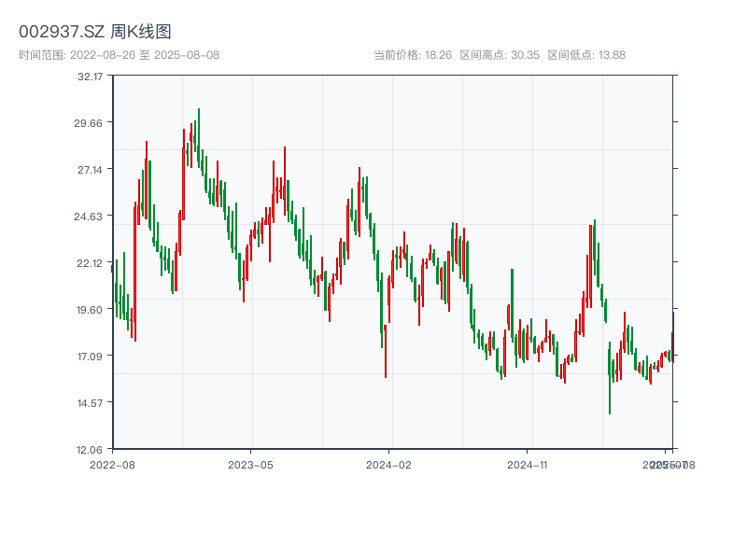Click x-axis label 2022-08
This screenshot has width=747, height=560.
(112, 465)
